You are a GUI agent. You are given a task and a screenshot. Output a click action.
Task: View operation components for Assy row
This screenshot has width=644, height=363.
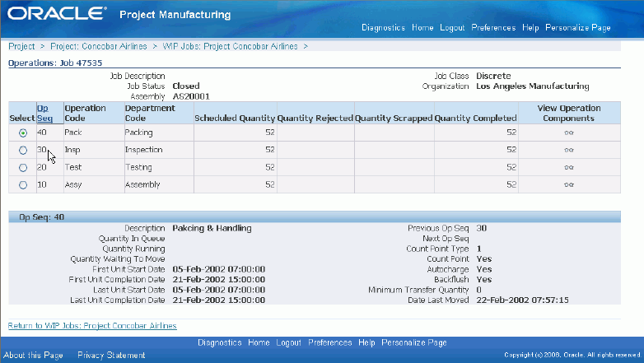pos(569,184)
